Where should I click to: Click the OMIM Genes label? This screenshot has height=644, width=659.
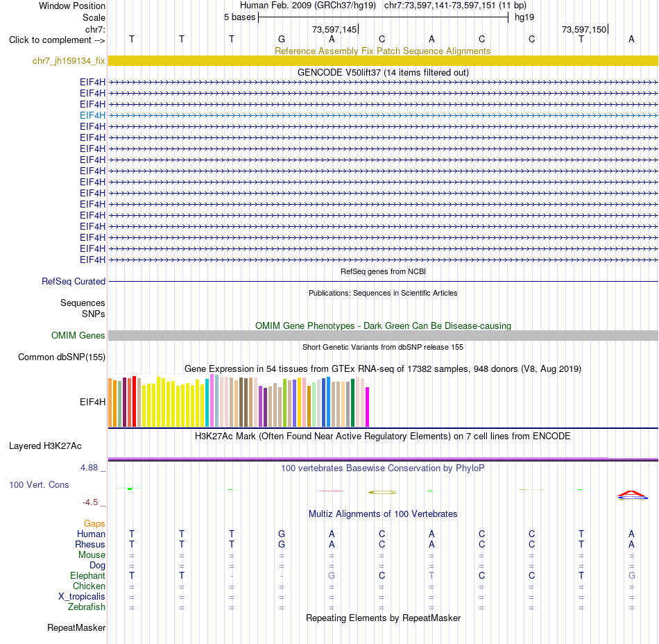(x=78, y=335)
